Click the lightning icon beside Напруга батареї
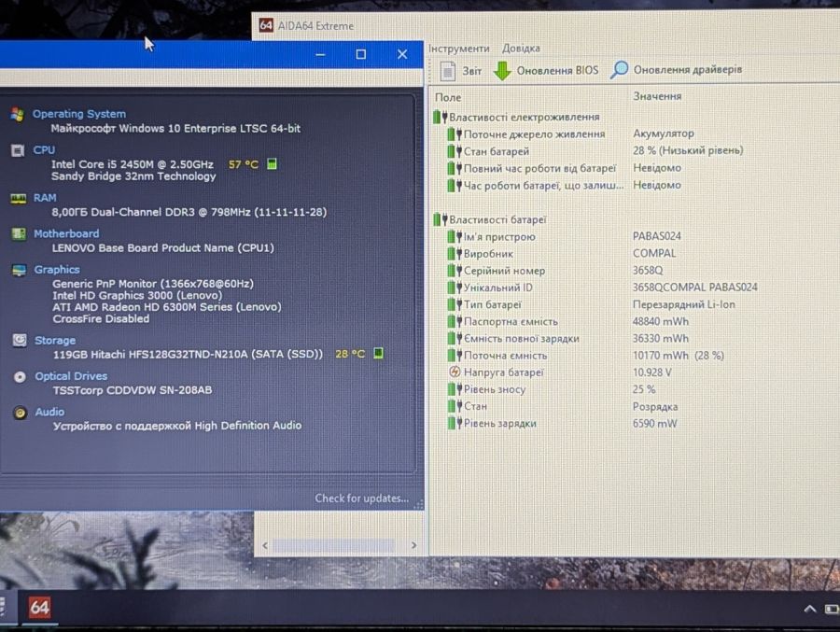The width and height of the screenshot is (840, 632). click(455, 372)
